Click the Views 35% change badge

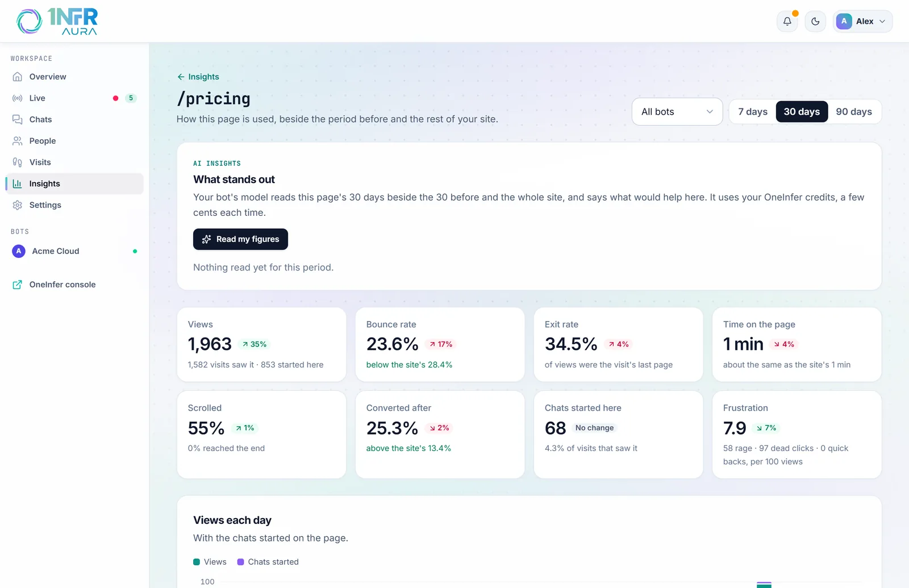[254, 344]
